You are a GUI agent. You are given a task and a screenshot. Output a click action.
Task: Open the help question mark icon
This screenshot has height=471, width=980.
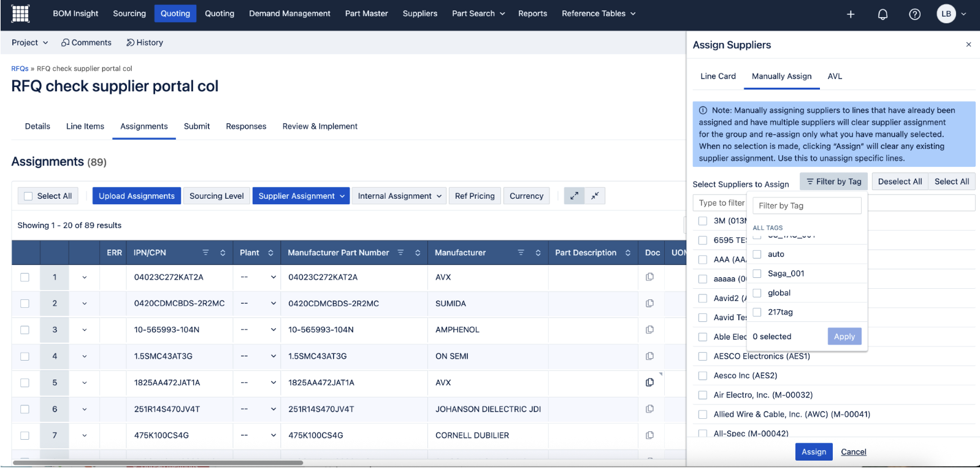914,14
